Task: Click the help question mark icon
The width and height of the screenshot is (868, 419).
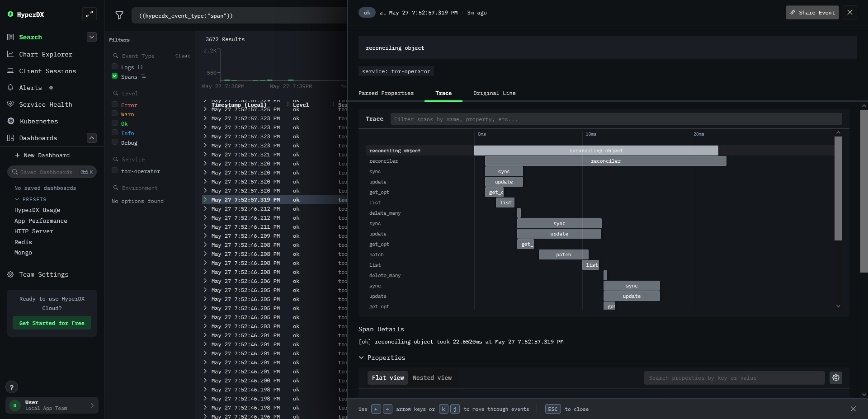Action: pyautogui.click(x=12, y=387)
